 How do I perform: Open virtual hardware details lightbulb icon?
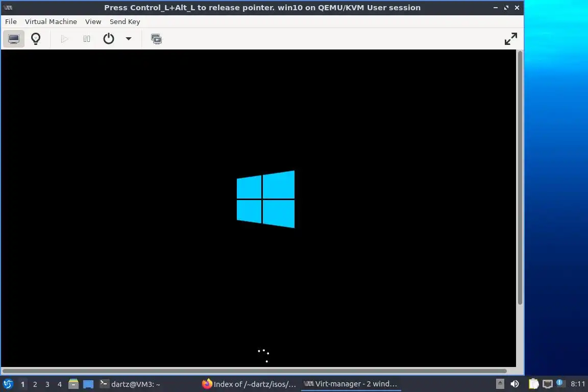[x=36, y=39]
